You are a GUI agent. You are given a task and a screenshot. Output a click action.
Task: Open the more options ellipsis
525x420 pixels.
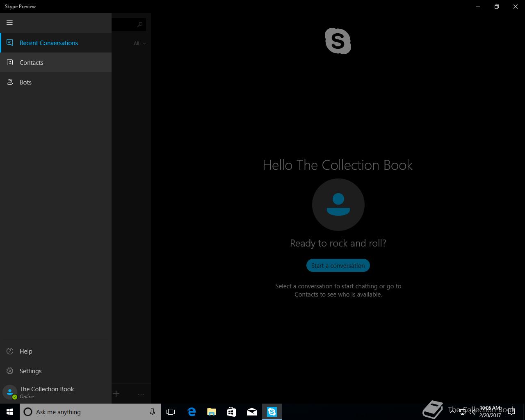141,394
